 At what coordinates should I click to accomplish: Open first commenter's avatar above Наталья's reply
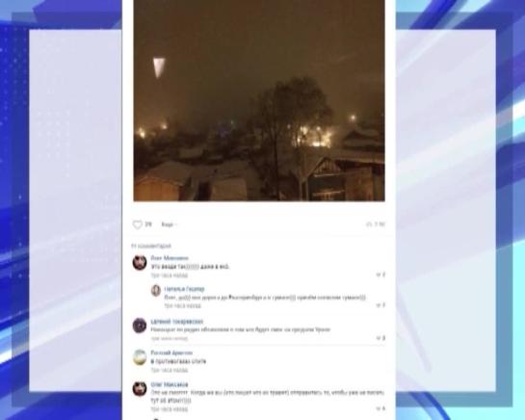(x=140, y=262)
